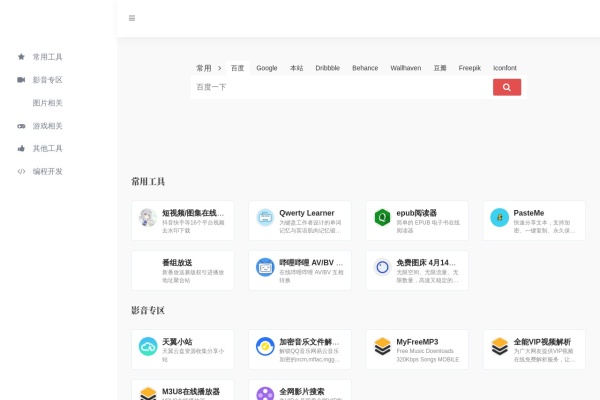Click the 加密音乐文件解锁 card icon
The width and height of the screenshot is (600, 400).
265,347
